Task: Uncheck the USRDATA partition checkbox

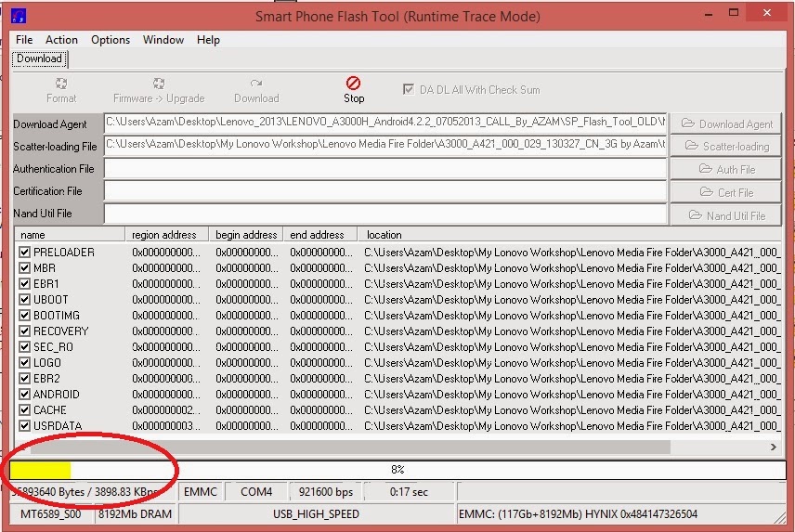Action: [24, 425]
